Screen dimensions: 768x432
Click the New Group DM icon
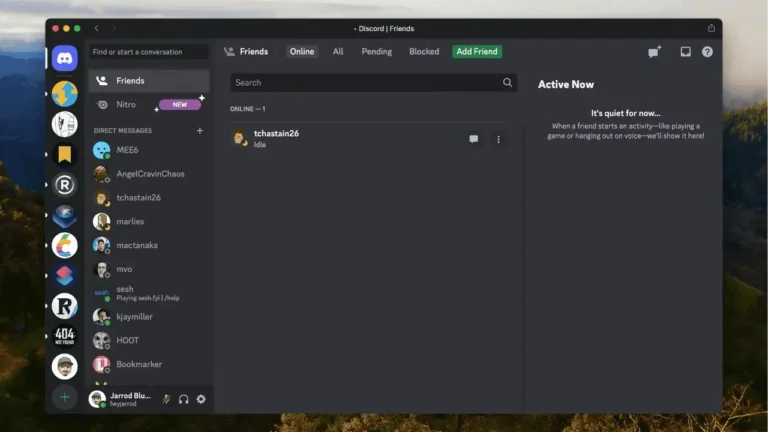[x=654, y=51]
